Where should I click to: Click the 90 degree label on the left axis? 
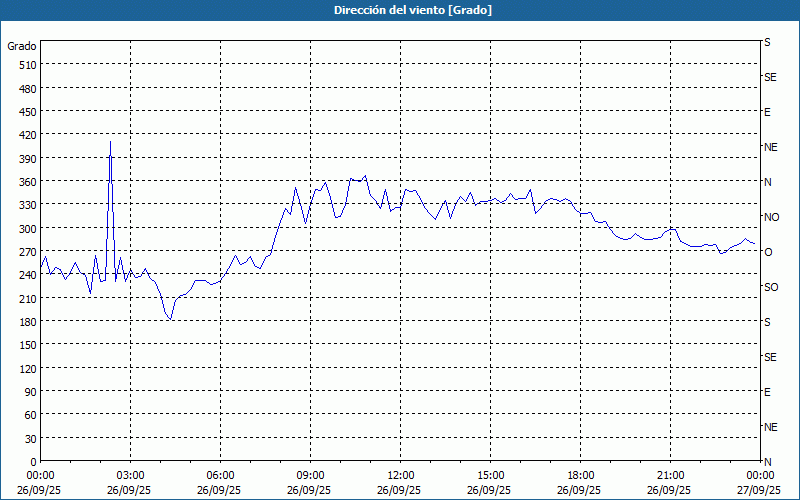click(30, 392)
